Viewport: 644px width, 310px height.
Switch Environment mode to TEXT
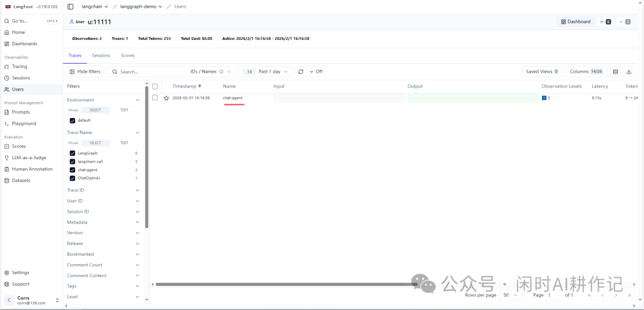(x=124, y=110)
